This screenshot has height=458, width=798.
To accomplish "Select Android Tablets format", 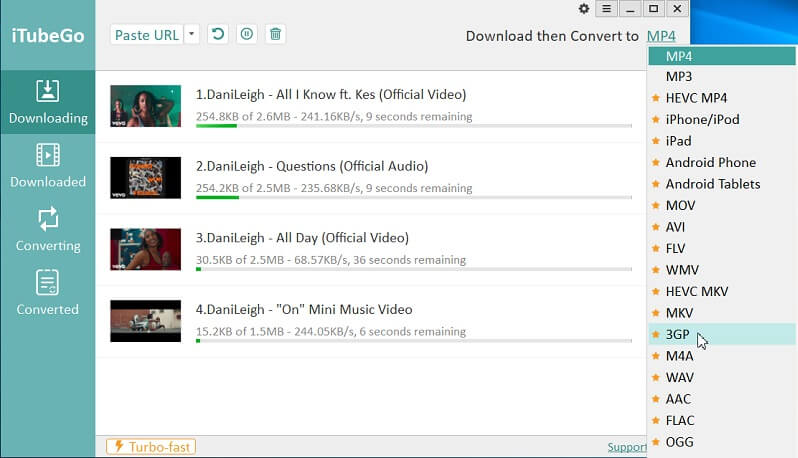I will [722, 184].
